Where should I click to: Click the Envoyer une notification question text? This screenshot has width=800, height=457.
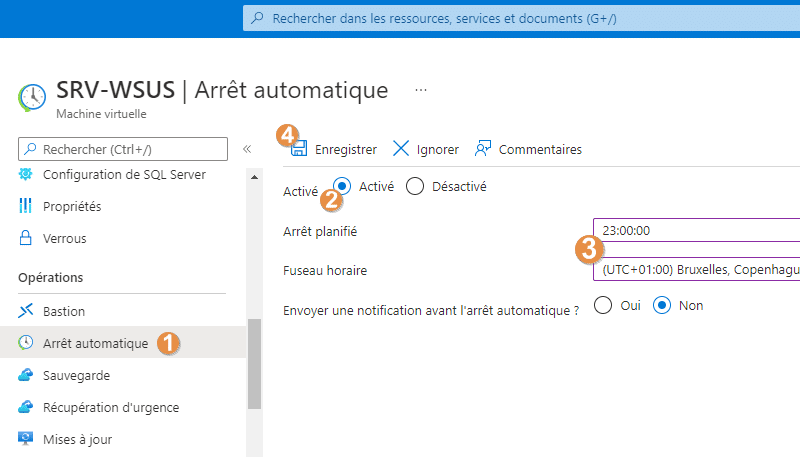pos(431,311)
